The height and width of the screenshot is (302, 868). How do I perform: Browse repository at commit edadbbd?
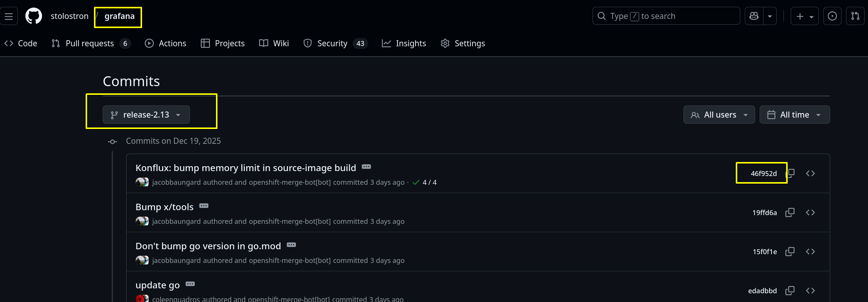click(x=810, y=291)
